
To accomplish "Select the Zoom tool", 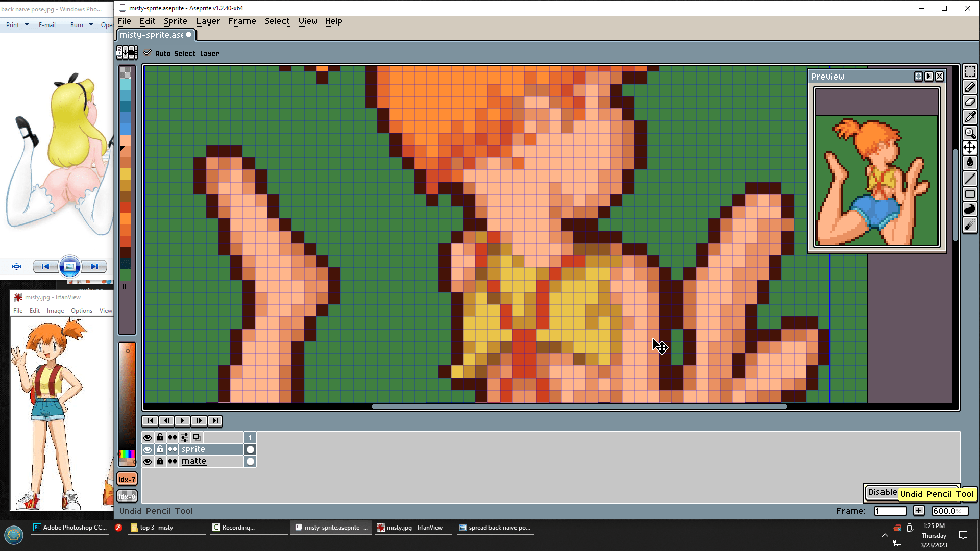I will pos(970,133).
